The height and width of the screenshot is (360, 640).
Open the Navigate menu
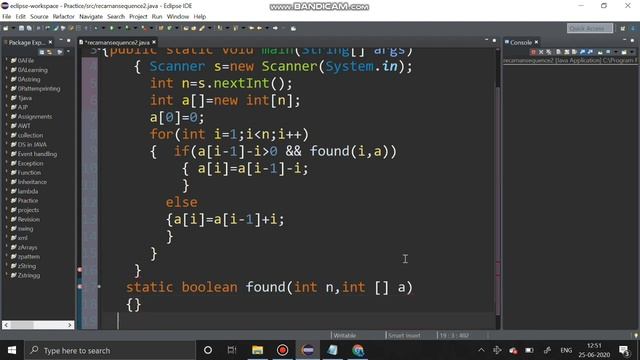[91, 16]
